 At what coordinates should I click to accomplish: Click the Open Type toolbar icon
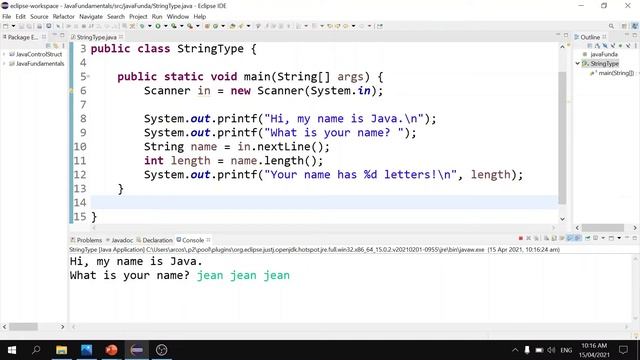tap(233, 26)
